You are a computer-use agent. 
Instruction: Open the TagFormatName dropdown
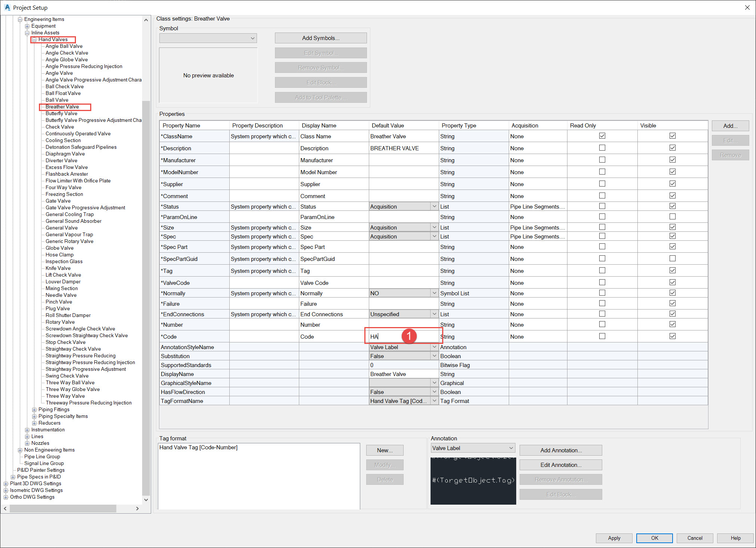[x=434, y=401]
